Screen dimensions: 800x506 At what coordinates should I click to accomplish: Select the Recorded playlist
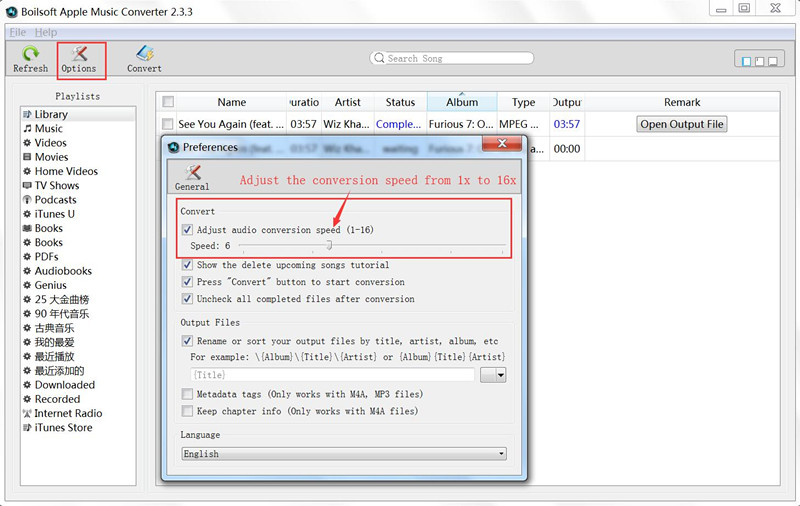point(57,399)
